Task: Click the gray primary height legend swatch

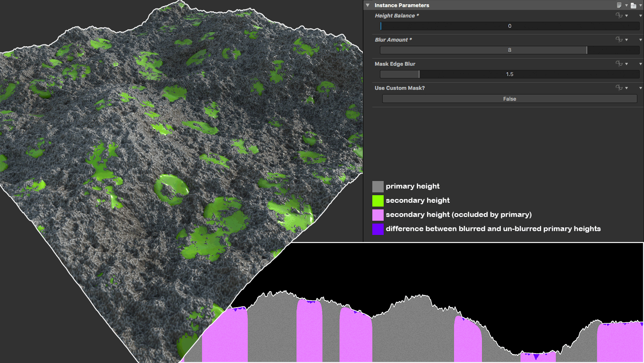Action: [378, 186]
